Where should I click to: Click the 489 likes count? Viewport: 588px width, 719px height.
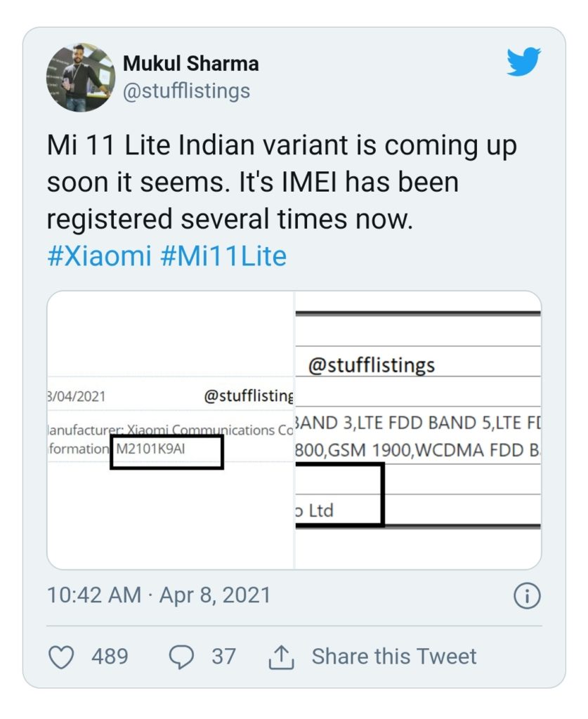[x=110, y=657]
